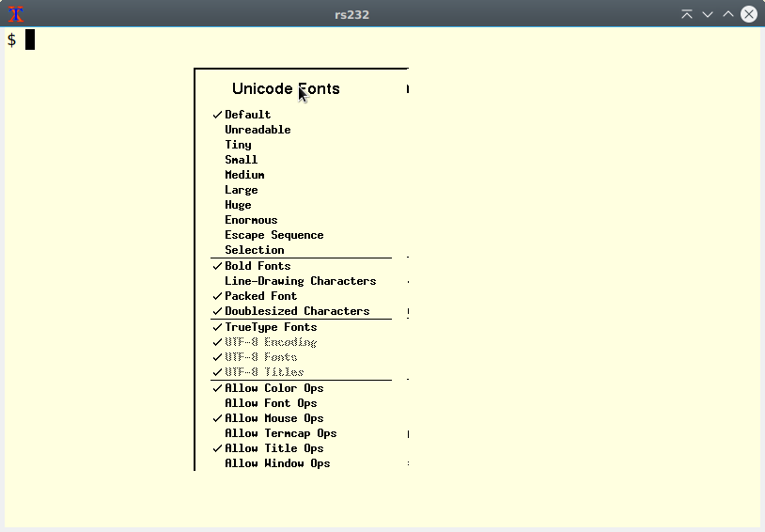This screenshot has height=532, width=765.
Task: Select the Default font entry
Action: (247, 115)
